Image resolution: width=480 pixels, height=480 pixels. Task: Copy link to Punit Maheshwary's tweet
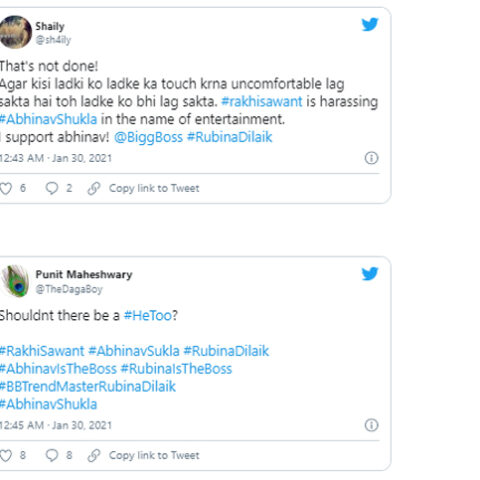pyautogui.click(x=143, y=455)
